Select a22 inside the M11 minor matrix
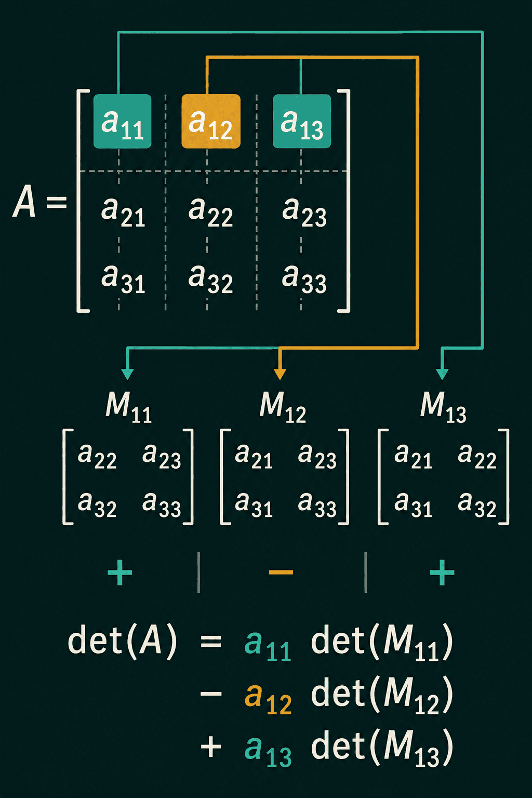532x798 pixels. coord(97,456)
